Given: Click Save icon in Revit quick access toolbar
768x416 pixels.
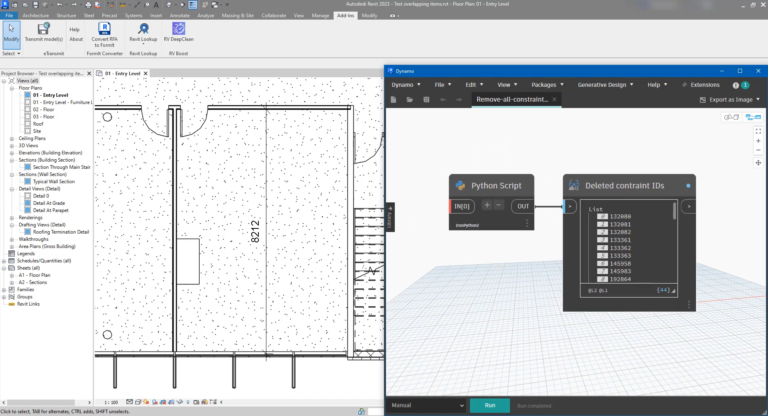Looking at the screenshot, I should pos(35,4).
